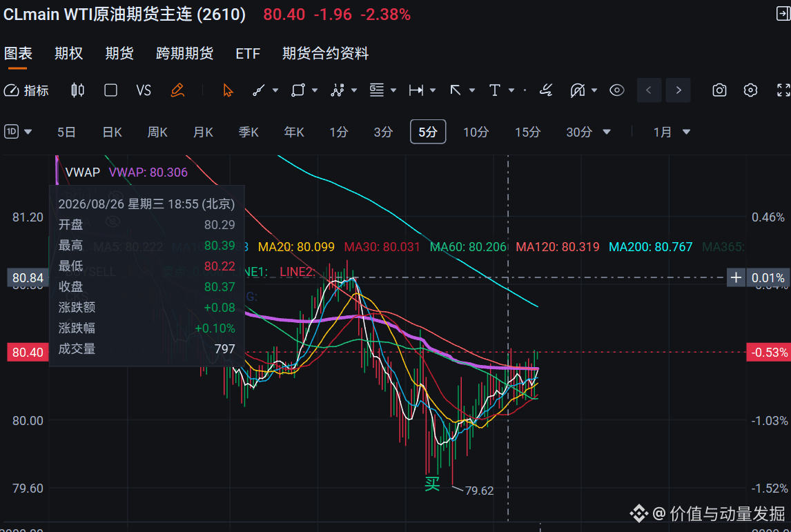This screenshot has height=532, width=791.
Task: Click the collapse panel icon at top right
Action: 783,14
